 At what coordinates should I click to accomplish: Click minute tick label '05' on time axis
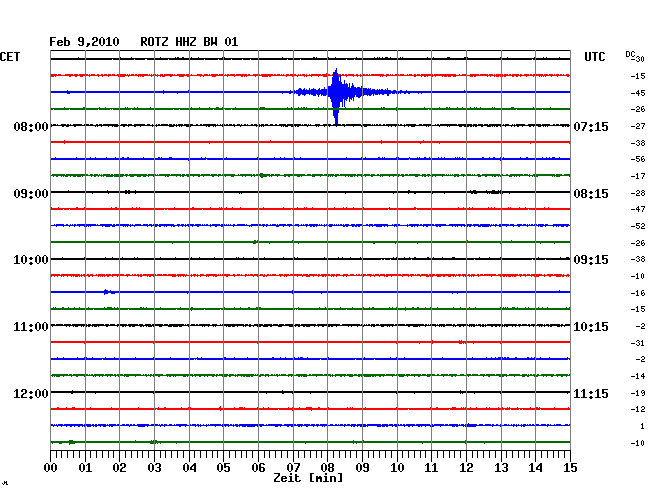click(223, 467)
